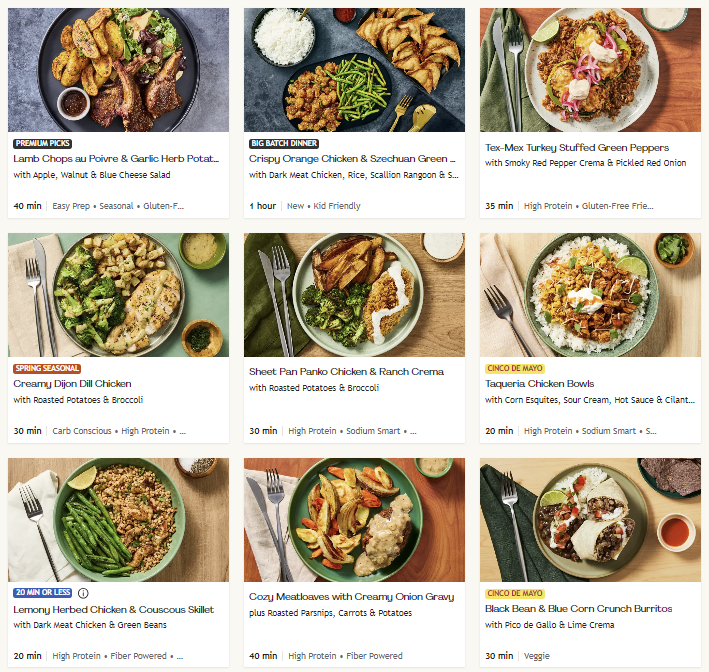709x672 pixels.
Task: Click the Veggie tag on Black Bean Burritos
Action: click(x=538, y=656)
